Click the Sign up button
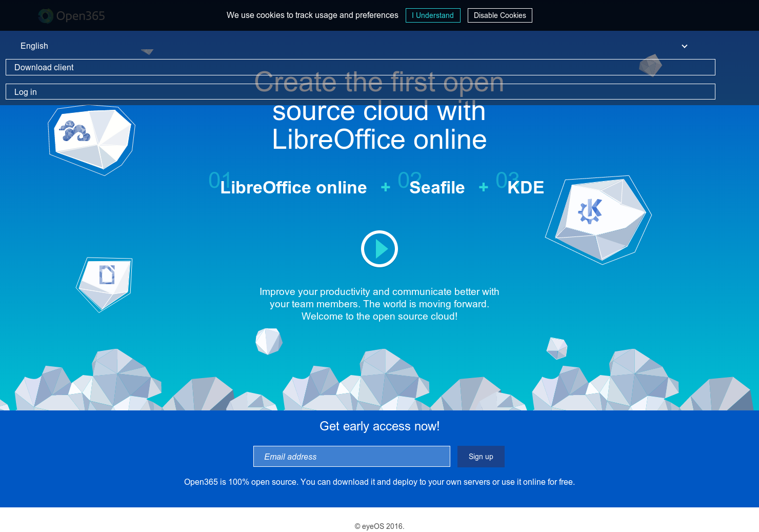759x532 pixels. click(481, 457)
